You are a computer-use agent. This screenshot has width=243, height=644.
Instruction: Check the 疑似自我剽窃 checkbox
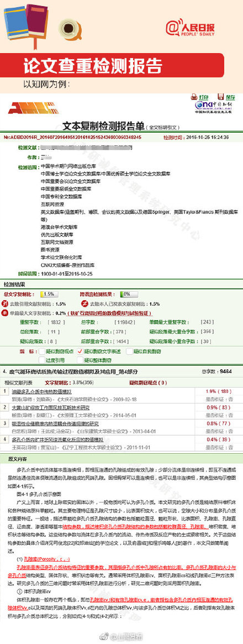[x=129, y=351]
